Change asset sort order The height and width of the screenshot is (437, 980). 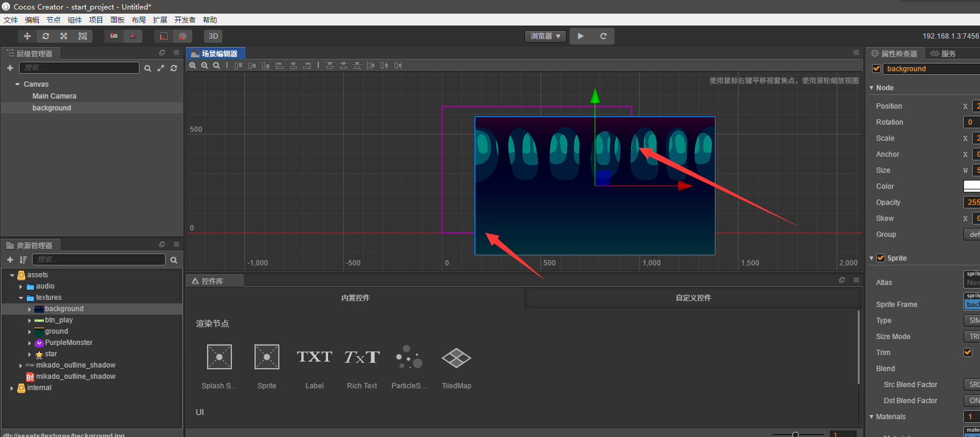tap(23, 259)
